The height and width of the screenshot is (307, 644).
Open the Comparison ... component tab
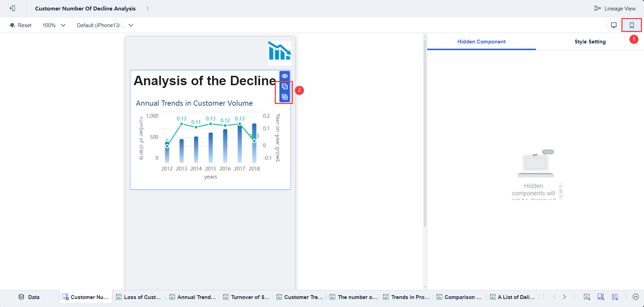pyautogui.click(x=460, y=297)
